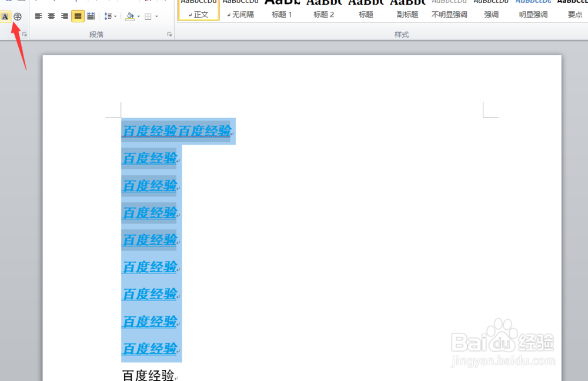This screenshot has width=588, height=381.
Task: Open borders dropdown arrow
Action: (156, 16)
